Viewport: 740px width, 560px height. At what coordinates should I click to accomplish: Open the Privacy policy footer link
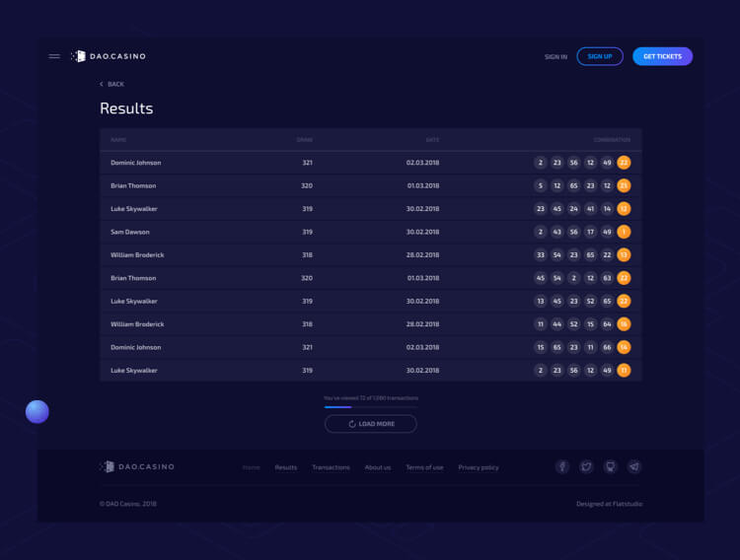click(x=479, y=467)
